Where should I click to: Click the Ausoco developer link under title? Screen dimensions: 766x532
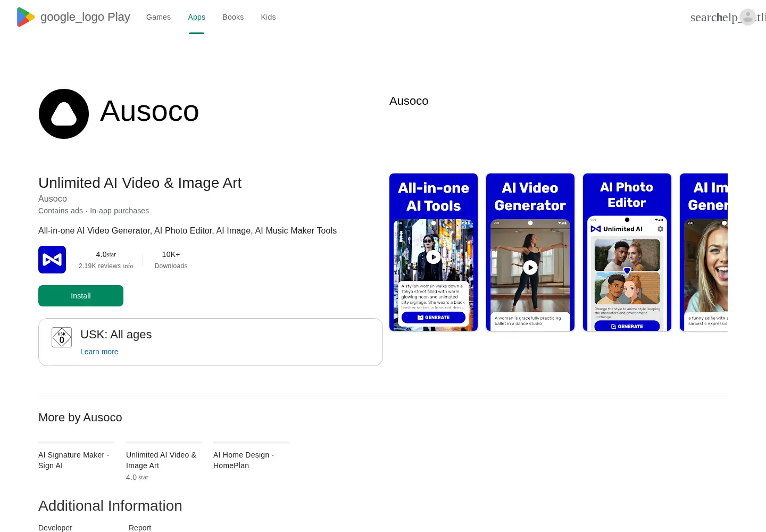coord(53,198)
